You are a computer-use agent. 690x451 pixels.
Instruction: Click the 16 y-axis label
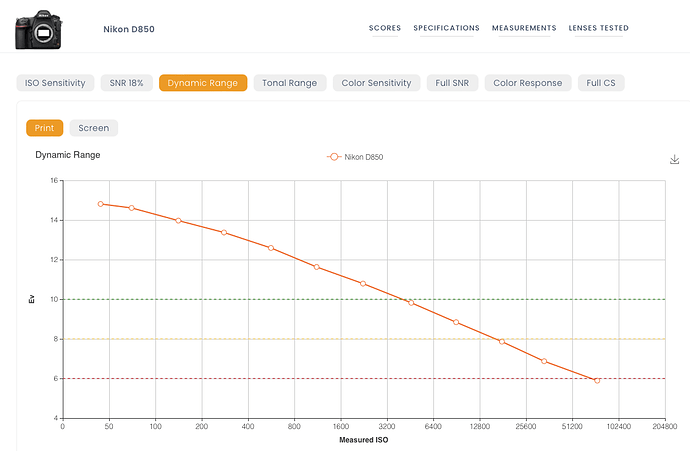(x=54, y=180)
